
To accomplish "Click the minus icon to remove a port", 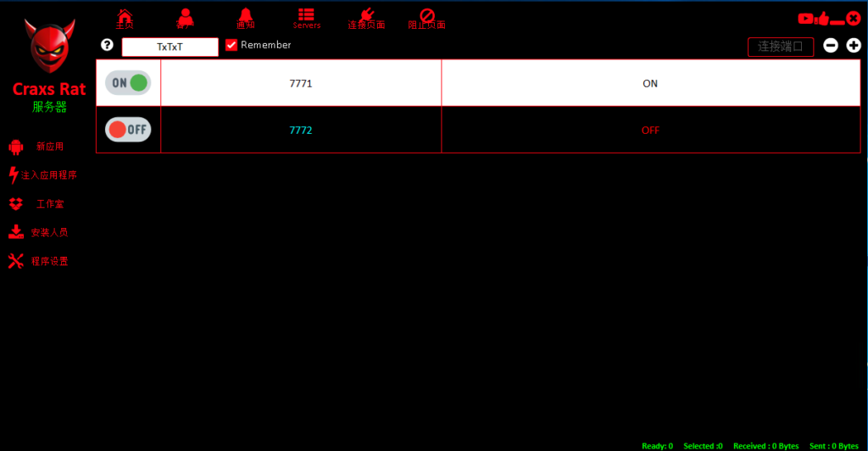I will click(831, 46).
